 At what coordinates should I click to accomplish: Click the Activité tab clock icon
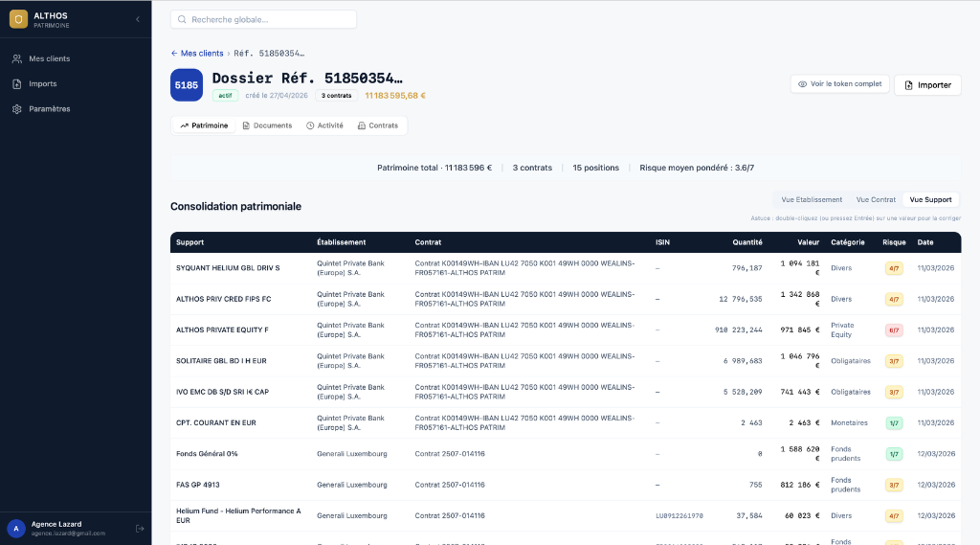310,125
